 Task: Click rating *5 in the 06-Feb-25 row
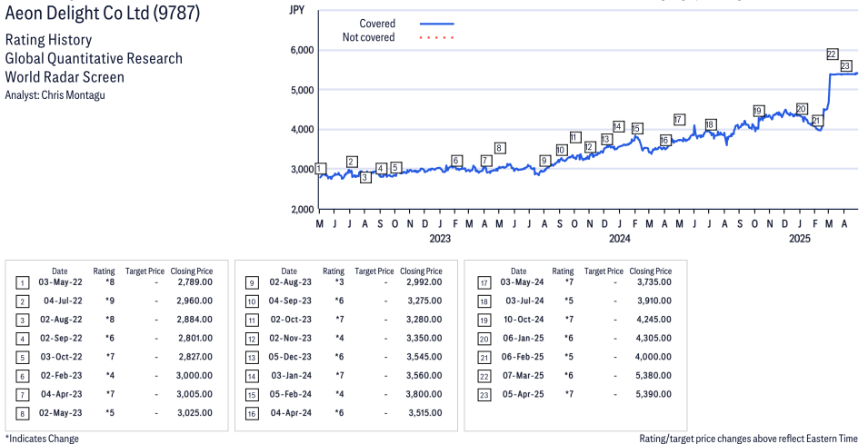tap(569, 357)
